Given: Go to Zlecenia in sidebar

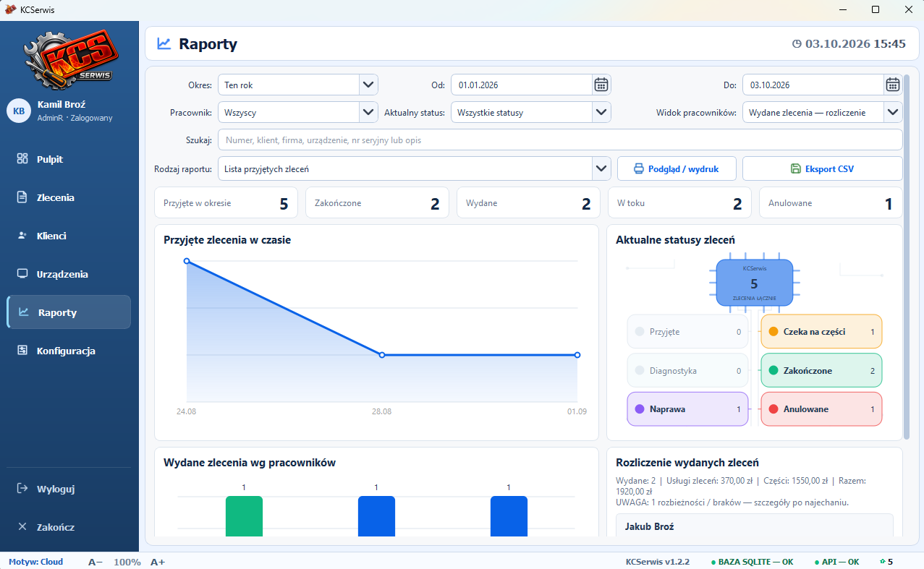Looking at the screenshot, I should (69, 197).
